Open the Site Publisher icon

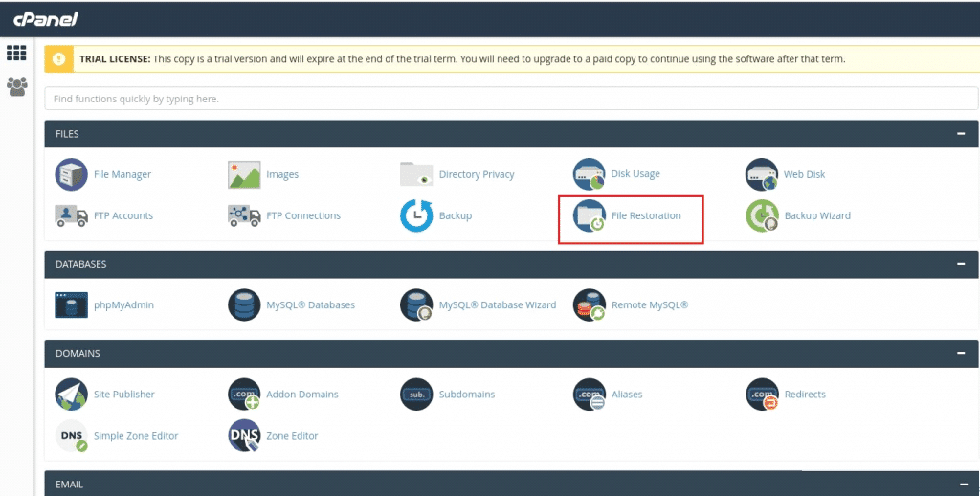point(72,394)
